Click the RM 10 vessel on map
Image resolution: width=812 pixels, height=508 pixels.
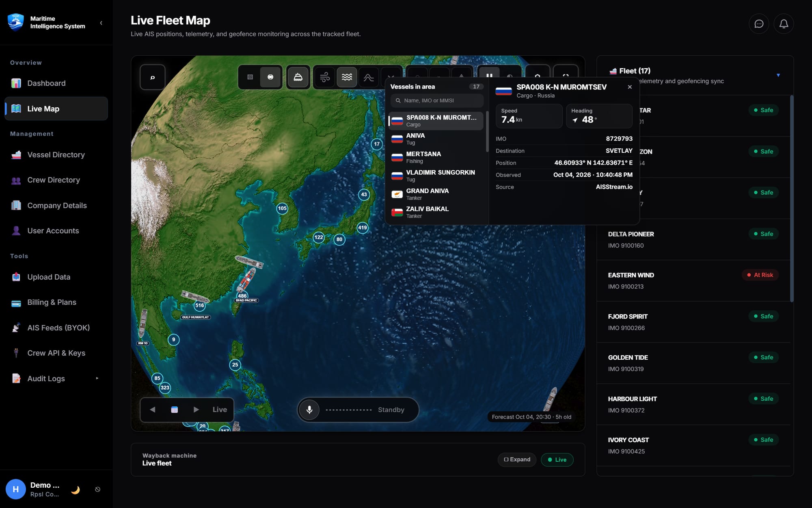[x=143, y=324]
